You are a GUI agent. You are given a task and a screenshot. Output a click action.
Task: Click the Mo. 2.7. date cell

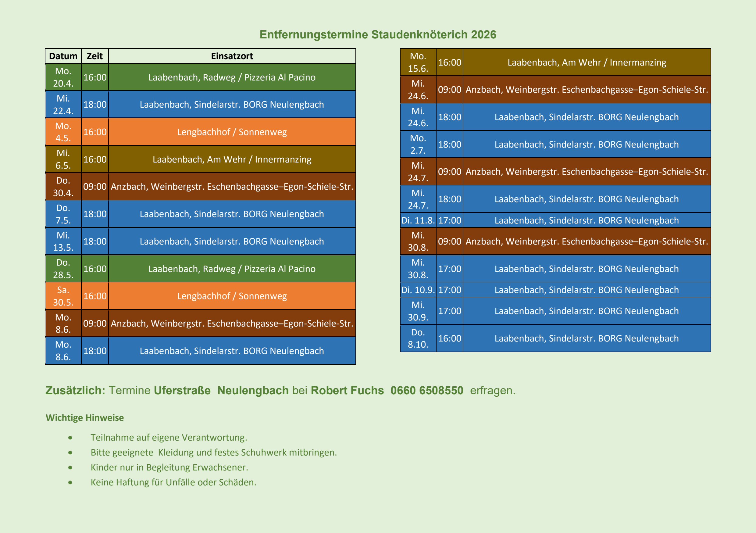[x=418, y=144]
